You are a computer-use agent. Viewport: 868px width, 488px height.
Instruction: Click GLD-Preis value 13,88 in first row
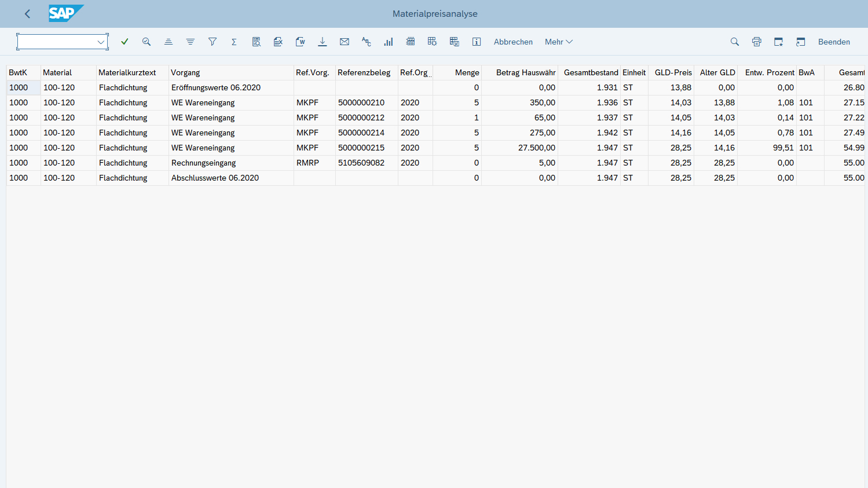671,87
